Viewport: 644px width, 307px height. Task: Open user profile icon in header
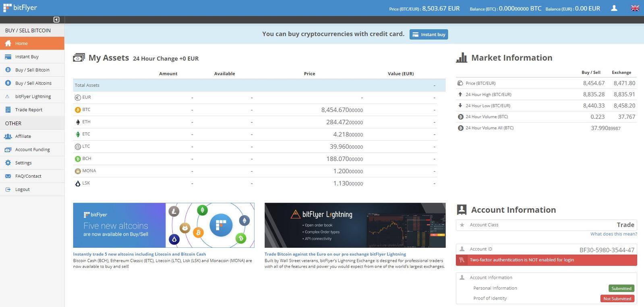tap(614, 8)
